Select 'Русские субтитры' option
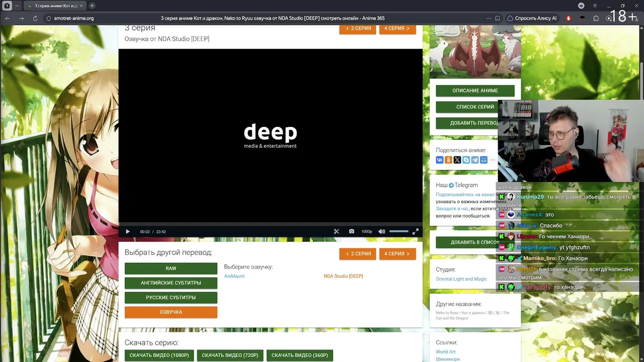This screenshot has width=644, height=362. (171, 298)
